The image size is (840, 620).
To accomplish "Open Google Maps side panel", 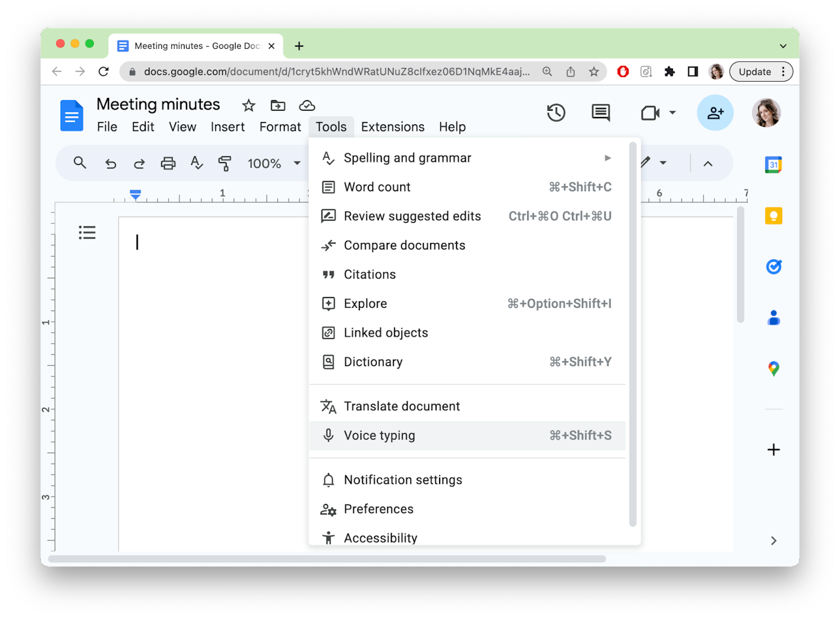I will pyautogui.click(x=774, y=369).
